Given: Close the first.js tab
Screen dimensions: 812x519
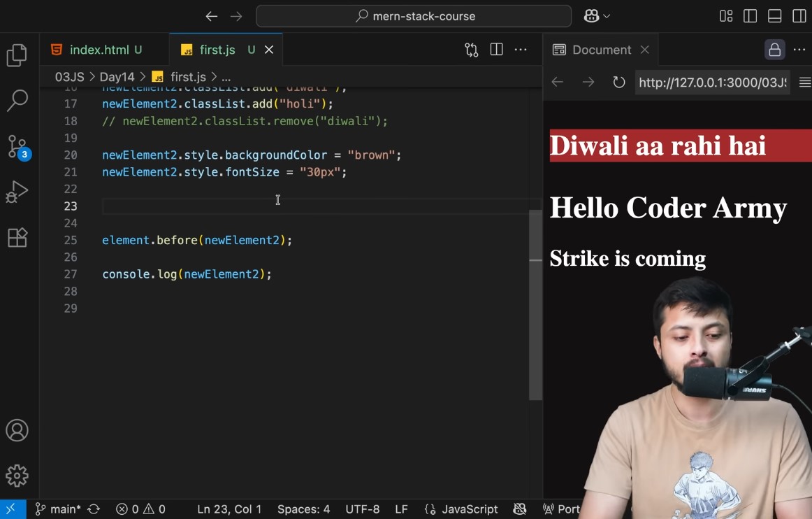Looking at the screenshot, I should (269, 50).
